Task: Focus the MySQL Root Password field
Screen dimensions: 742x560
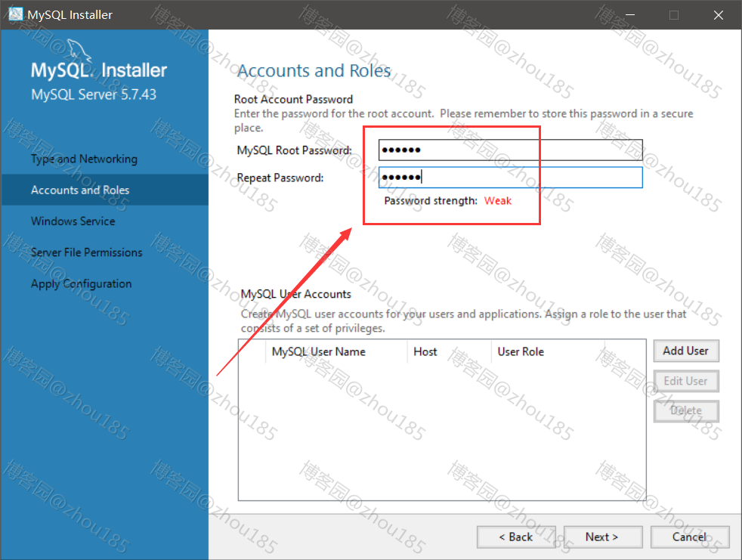Action: [511, 150]
